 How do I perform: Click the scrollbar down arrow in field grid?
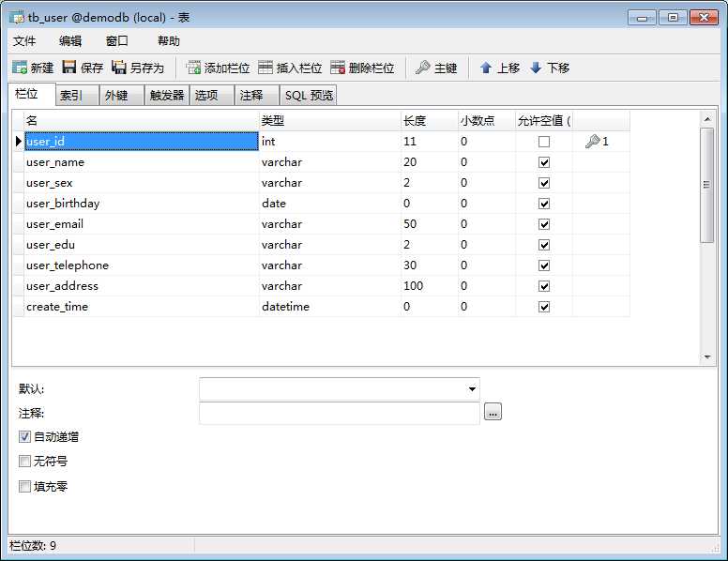click(707, 356)
